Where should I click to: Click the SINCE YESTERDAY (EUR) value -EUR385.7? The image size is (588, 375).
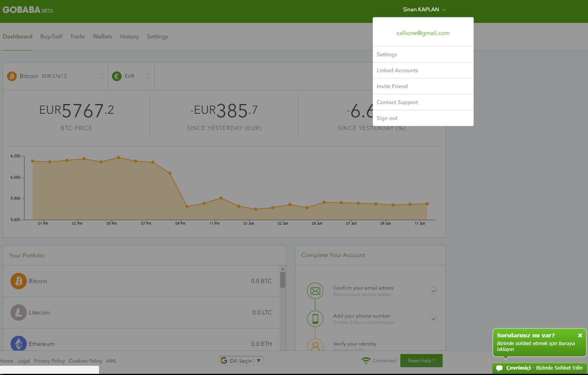point(224,111)
